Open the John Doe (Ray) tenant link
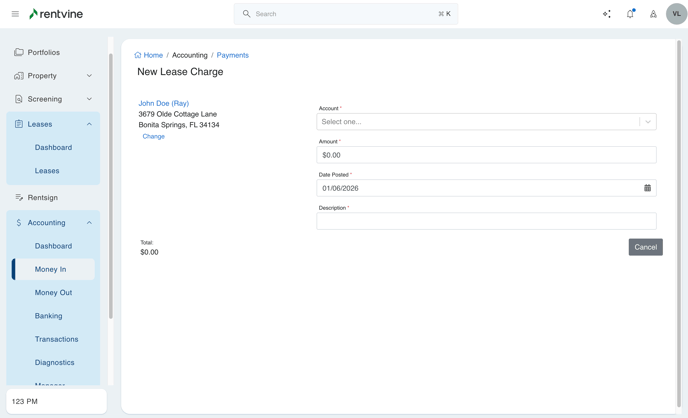 pos(163,103)
